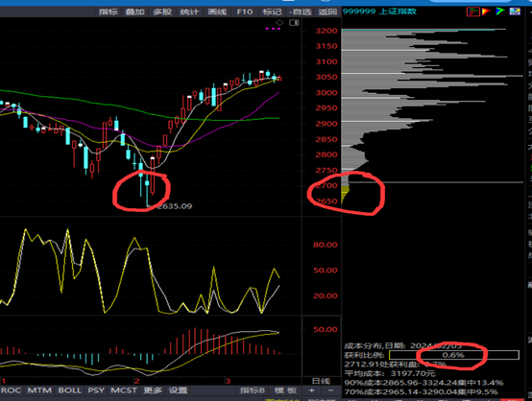Viewport: 532px width, 401px height.
Task: Click the green-blue arrow chart icon
Action: (500, 12)
